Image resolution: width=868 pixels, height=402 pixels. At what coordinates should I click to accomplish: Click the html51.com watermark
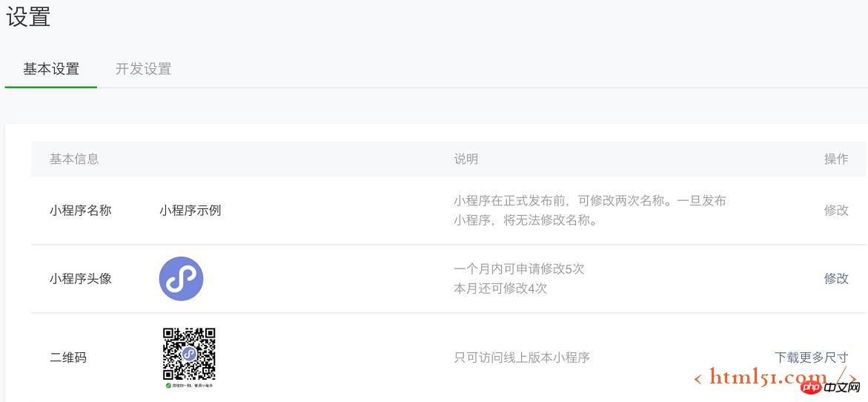(x=767, y=377)
